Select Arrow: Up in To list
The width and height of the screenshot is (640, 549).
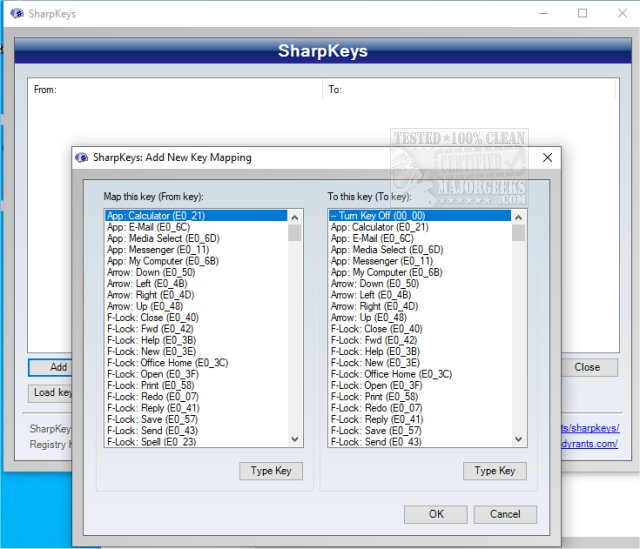(x=420, y=318)
